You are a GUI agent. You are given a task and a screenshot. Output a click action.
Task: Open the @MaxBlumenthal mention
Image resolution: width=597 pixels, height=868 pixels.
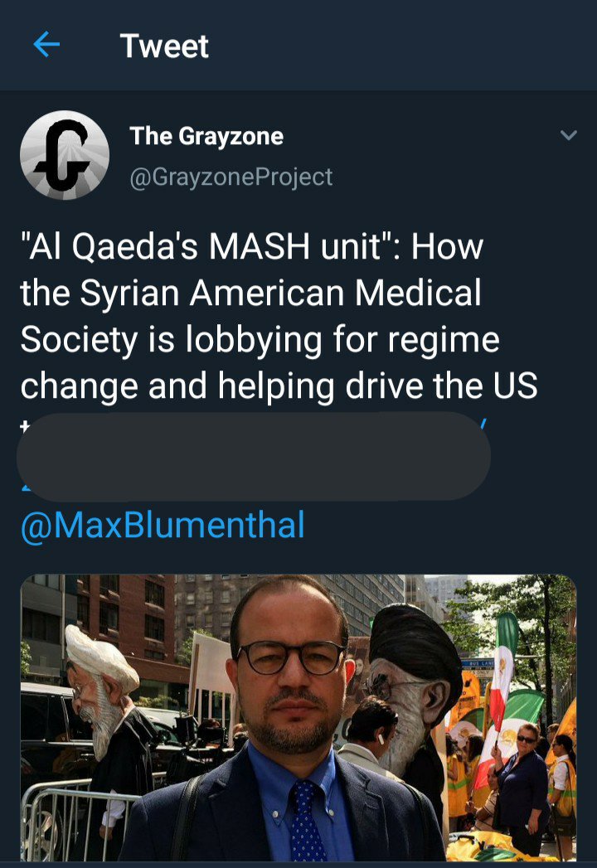coord(163,525)
